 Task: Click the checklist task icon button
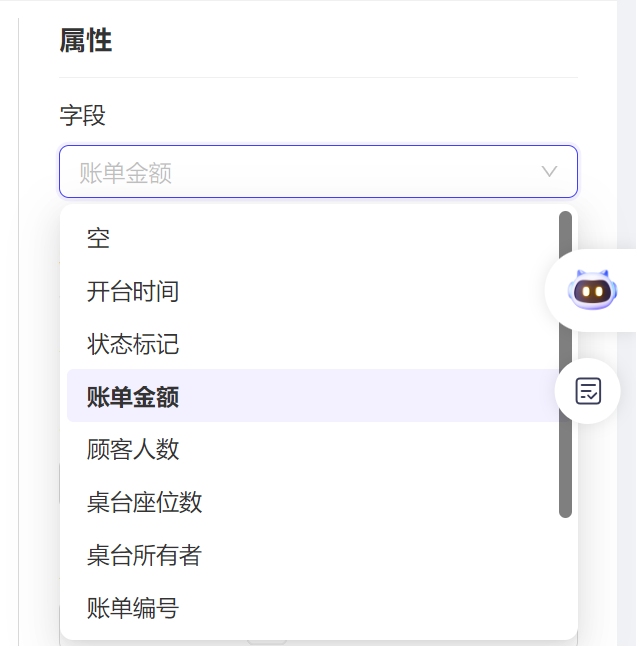tap(588, 391)
